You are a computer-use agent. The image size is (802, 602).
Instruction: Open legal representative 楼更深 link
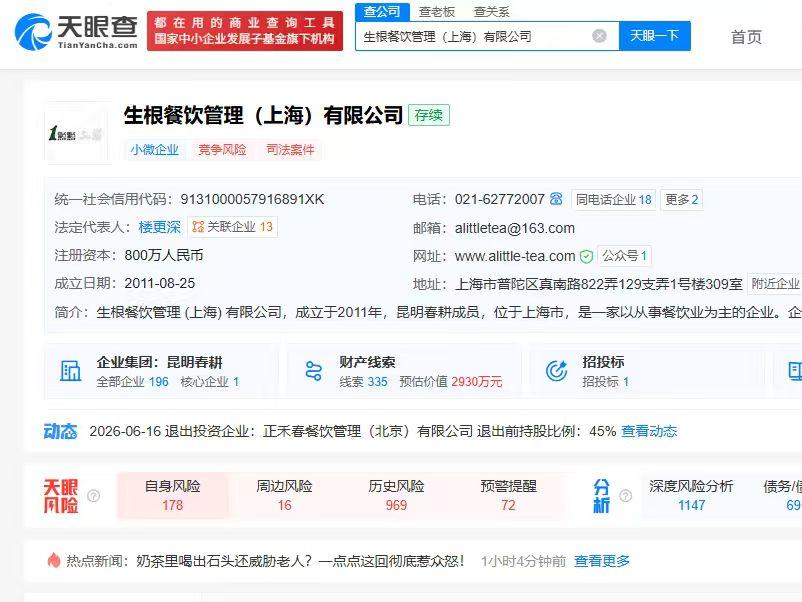[x=160, y=227]
